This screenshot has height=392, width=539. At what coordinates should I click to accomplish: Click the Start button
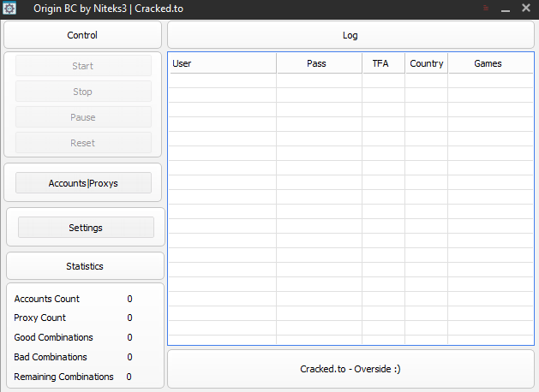(x=83, y=66)
